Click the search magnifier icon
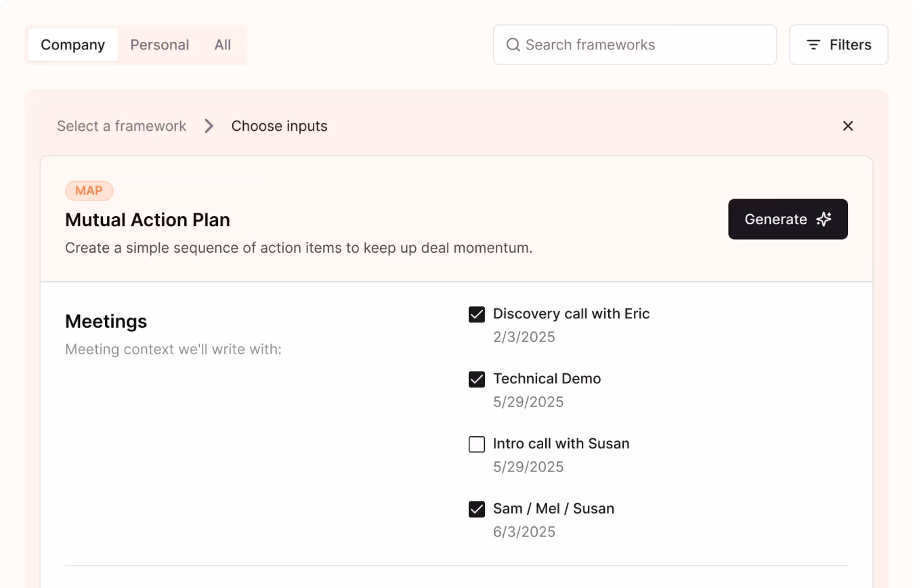This screenshot has height=588, width=913. coord(513,45)
